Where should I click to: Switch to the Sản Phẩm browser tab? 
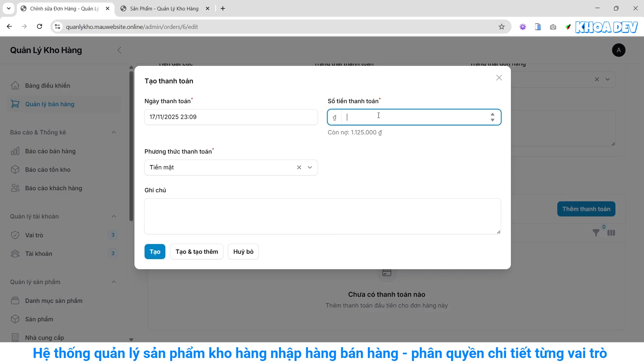click(x=165, y=9)
